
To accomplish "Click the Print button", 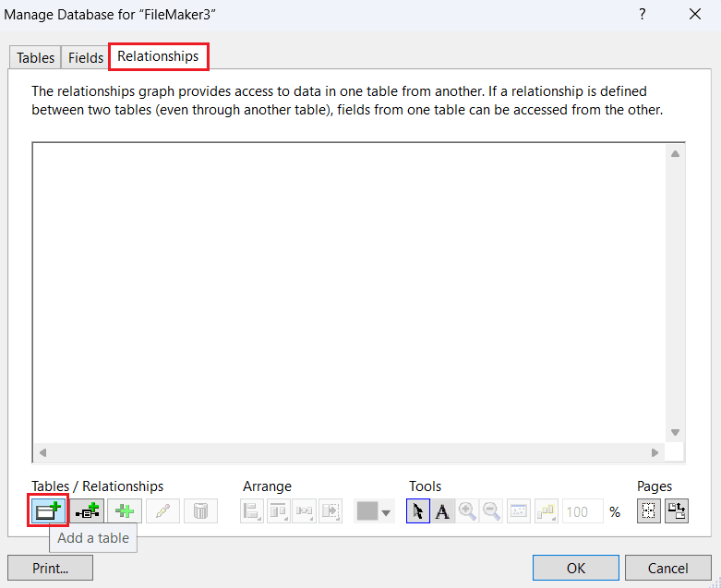I will (x=50, y=568).
